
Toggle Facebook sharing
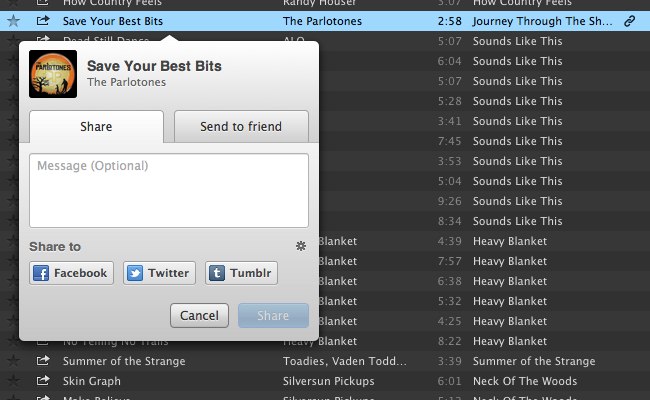point(71,273)
